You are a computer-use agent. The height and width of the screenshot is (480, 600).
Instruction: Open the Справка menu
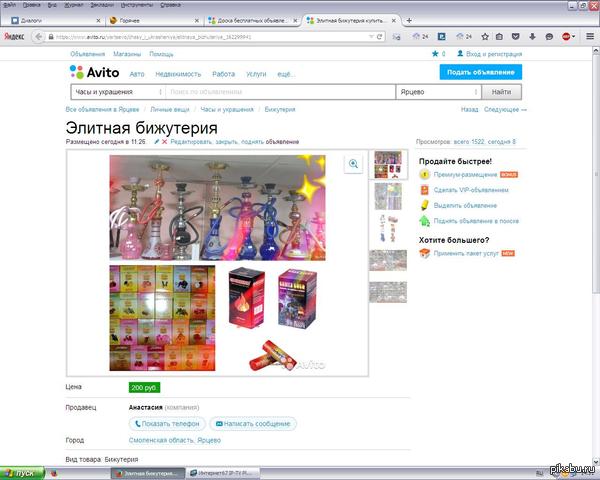pos(171,5)
